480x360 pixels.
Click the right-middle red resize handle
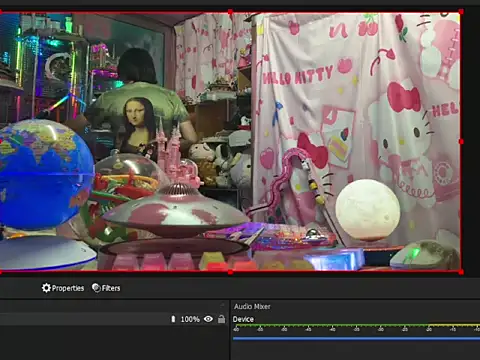[461, 142]
